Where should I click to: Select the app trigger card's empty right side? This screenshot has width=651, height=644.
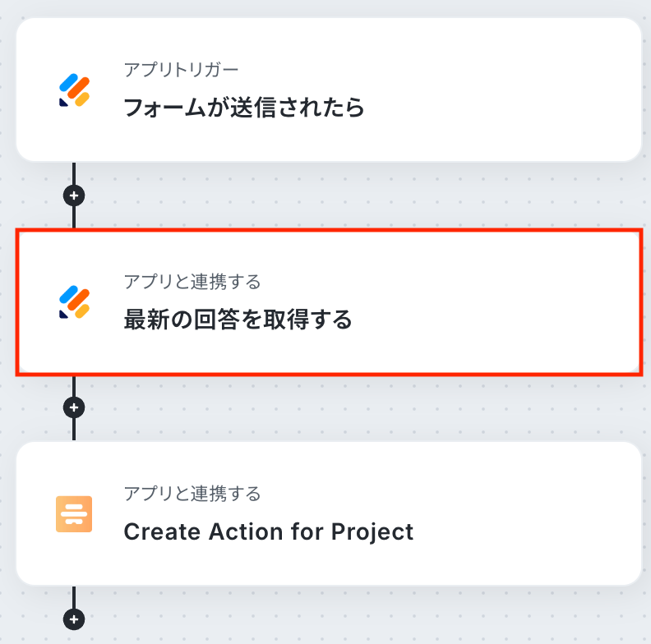tap(526, 90)
